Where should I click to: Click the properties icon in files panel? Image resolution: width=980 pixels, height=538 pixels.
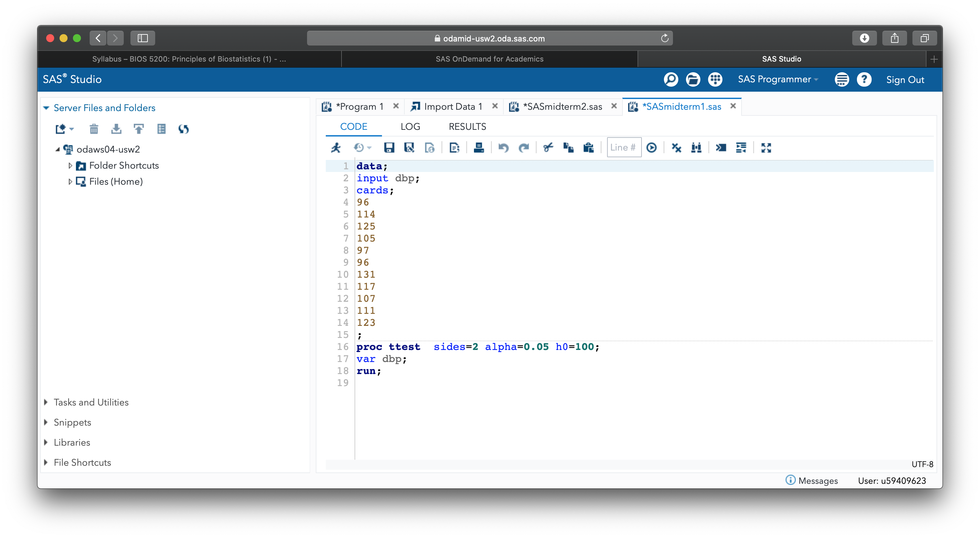tap(161, 129)
